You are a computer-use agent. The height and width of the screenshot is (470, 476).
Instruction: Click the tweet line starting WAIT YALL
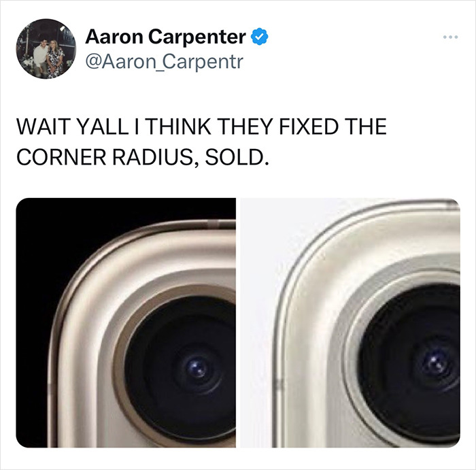click(x=201, y=127)
